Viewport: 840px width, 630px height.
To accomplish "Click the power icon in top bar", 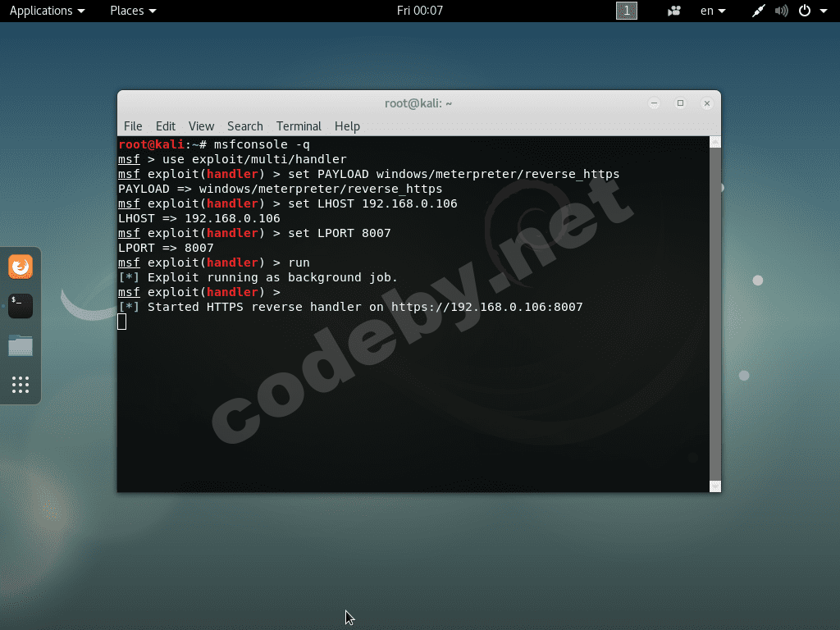I will coord(805,11).
